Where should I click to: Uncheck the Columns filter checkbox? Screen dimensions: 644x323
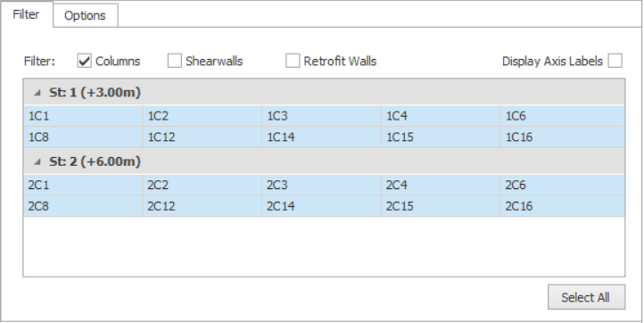click(x=84, y=62)
